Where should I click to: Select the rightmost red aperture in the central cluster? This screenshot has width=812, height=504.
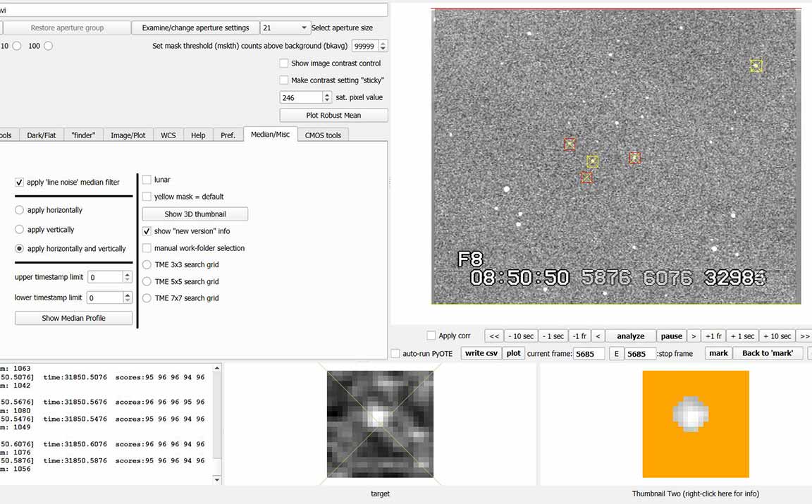(635, 157)
